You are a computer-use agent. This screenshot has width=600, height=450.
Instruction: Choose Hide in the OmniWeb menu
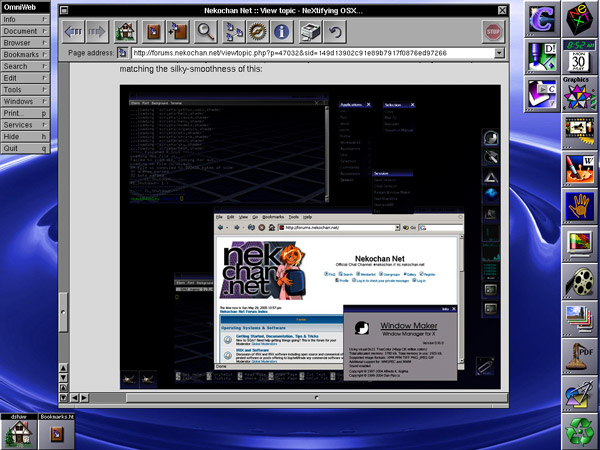[x=25, y=137]
